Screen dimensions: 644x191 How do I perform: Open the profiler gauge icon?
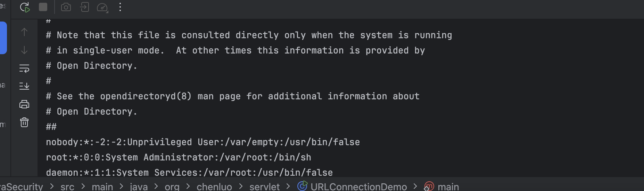coord(102,8)
